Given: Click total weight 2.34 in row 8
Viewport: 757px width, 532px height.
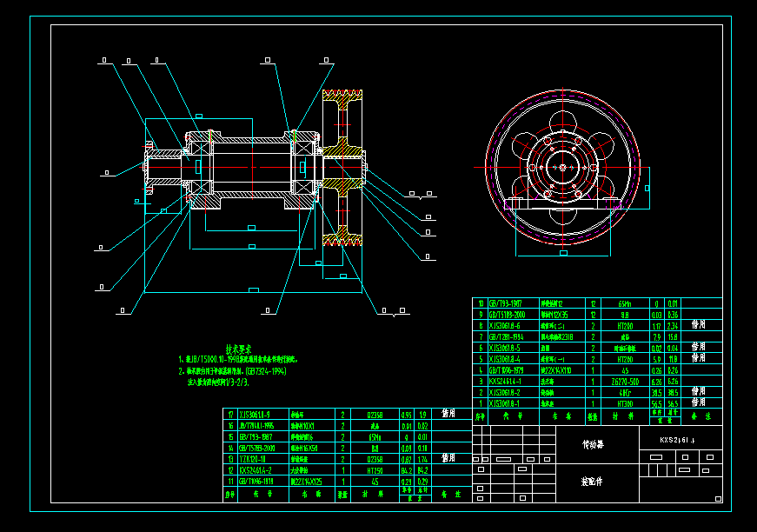Looking at the screenshot, I should point(673,326).
